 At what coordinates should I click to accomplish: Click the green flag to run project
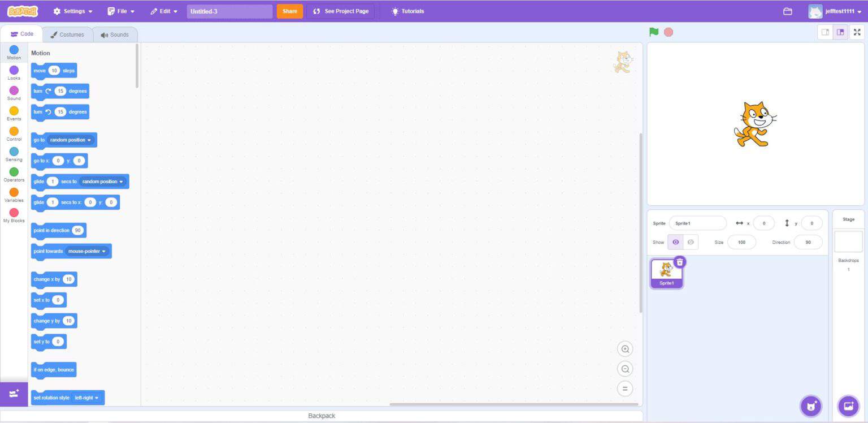653,32
